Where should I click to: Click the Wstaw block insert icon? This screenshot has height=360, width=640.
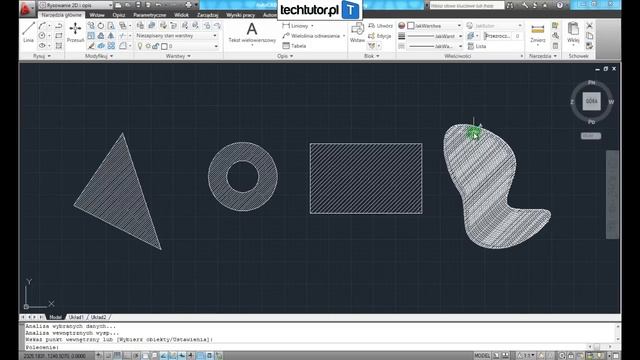click(x=357, y=32)
